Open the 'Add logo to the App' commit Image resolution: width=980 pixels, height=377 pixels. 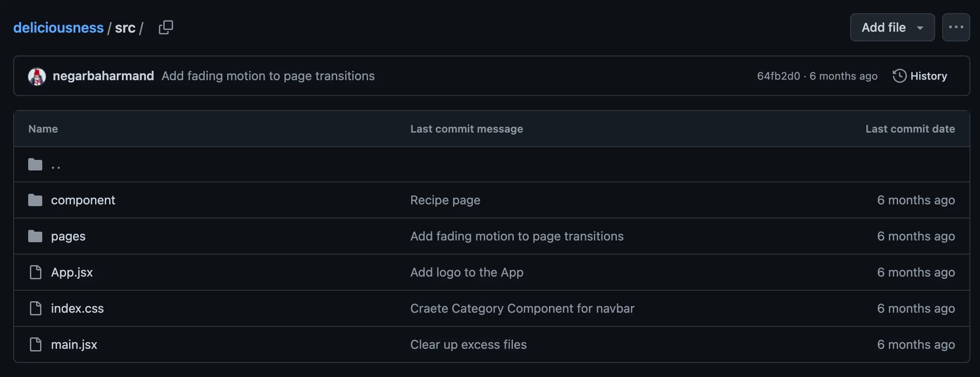pyautogui.click(x=467, y=272)
